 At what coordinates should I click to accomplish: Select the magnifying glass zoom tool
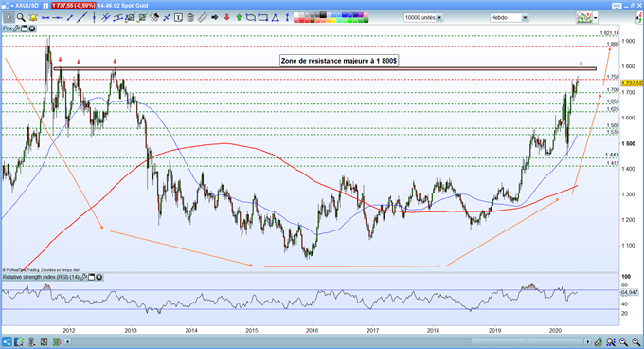tap(21, 18)
